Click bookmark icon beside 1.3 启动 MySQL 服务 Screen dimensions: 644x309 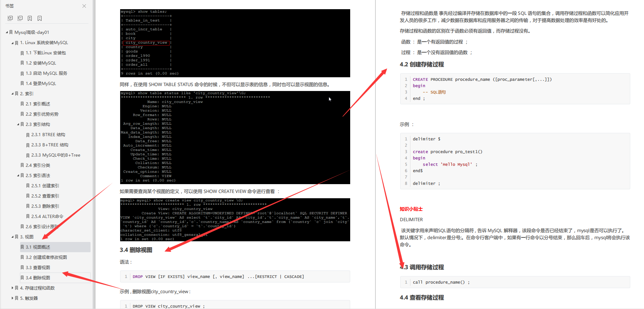pos(22,73)
